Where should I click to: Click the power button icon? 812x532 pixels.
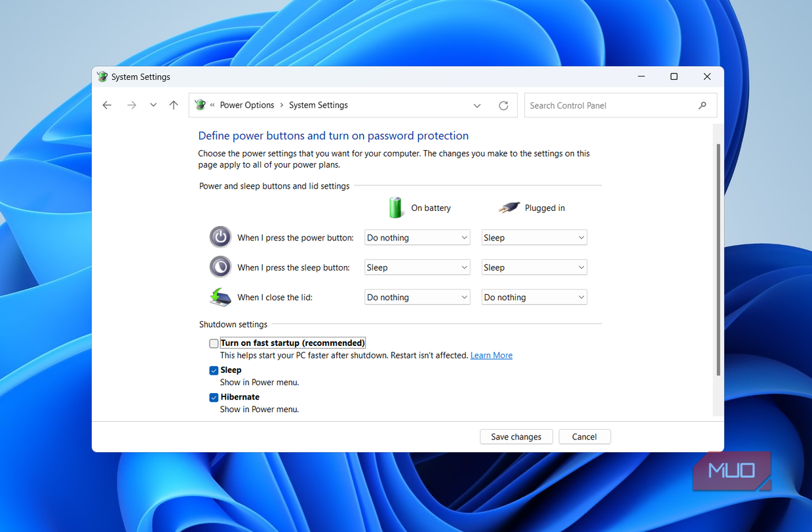tap(220, 237)
